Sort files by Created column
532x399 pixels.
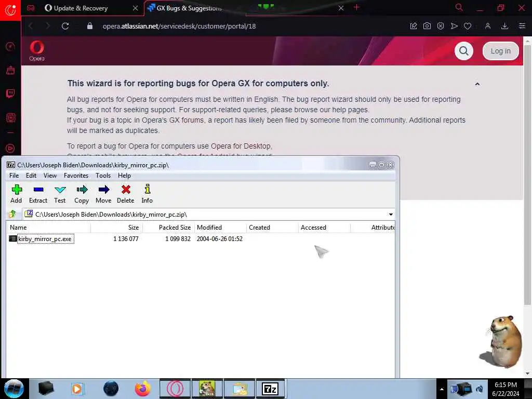pyautogui.click(x=272, y=228)
